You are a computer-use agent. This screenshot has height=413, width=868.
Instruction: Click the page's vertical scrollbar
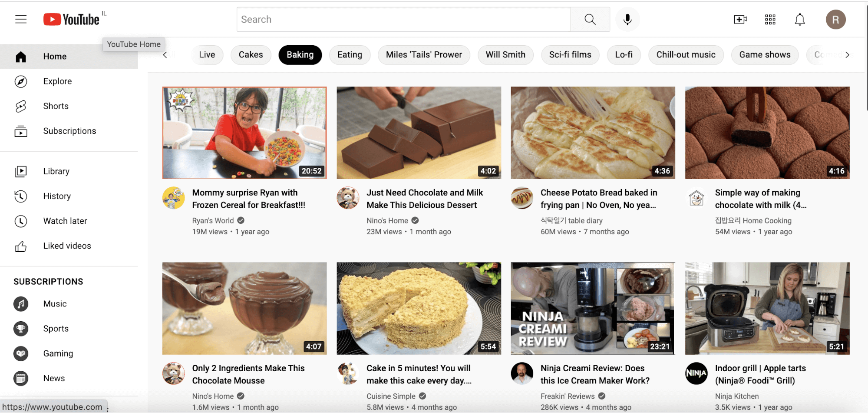coord(866,57)
